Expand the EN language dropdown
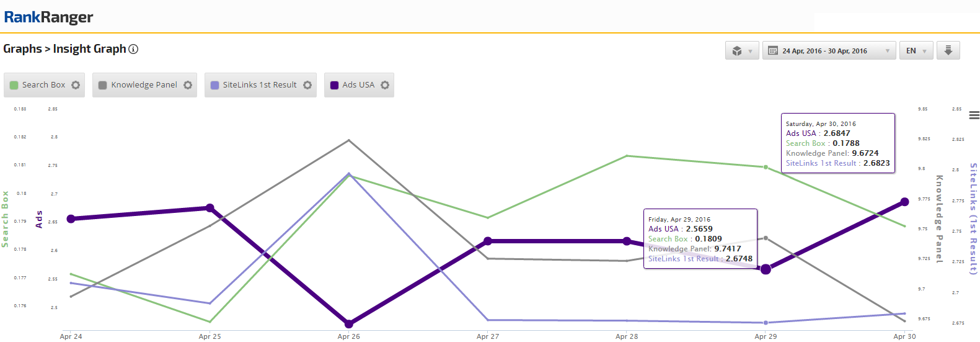Image resolution: width=980 pixels, height=342 pixels. click(916, 51)
